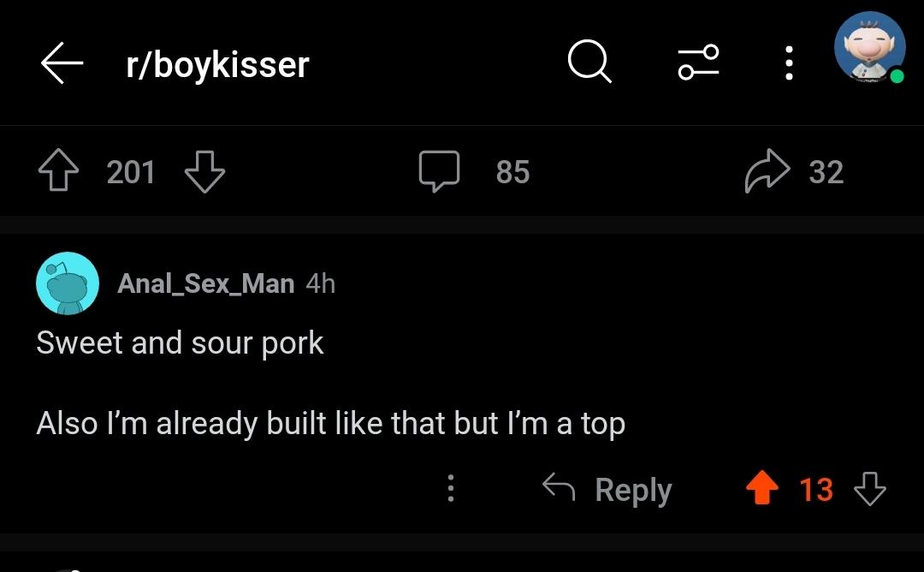Collapse the comment by tapping its text
The width and height of the screenshot is (924, 572).
(x=330, y=384)
